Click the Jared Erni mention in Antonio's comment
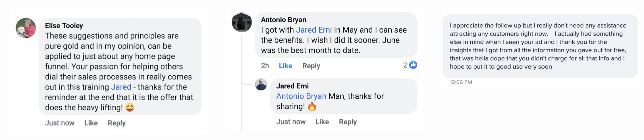644x140 pixels. point(314,30)
